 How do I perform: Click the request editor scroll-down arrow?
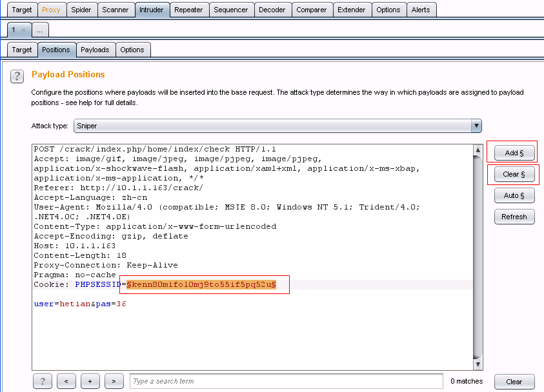478,364
